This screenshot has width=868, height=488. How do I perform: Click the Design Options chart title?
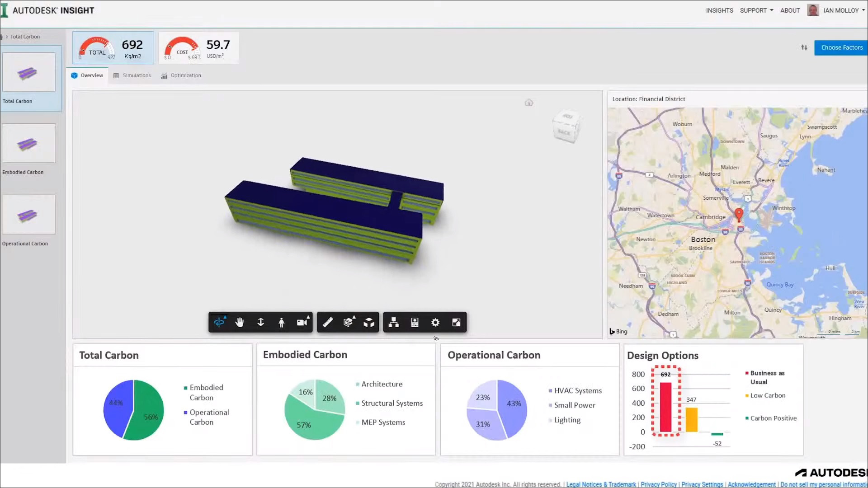[662, 356]
